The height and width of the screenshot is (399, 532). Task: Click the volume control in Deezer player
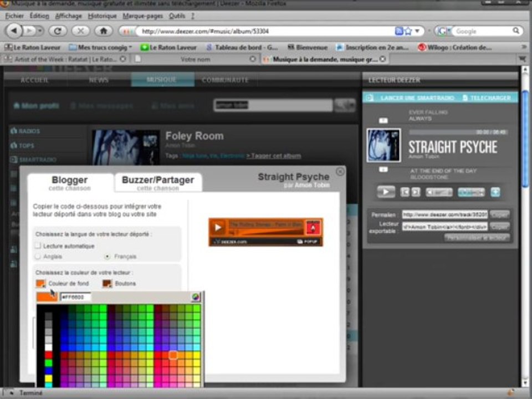point(439,192)
